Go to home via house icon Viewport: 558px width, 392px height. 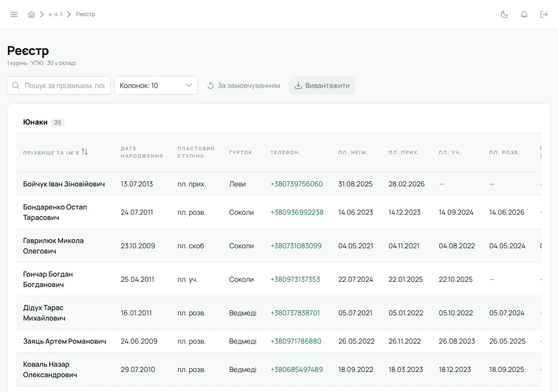31,14
